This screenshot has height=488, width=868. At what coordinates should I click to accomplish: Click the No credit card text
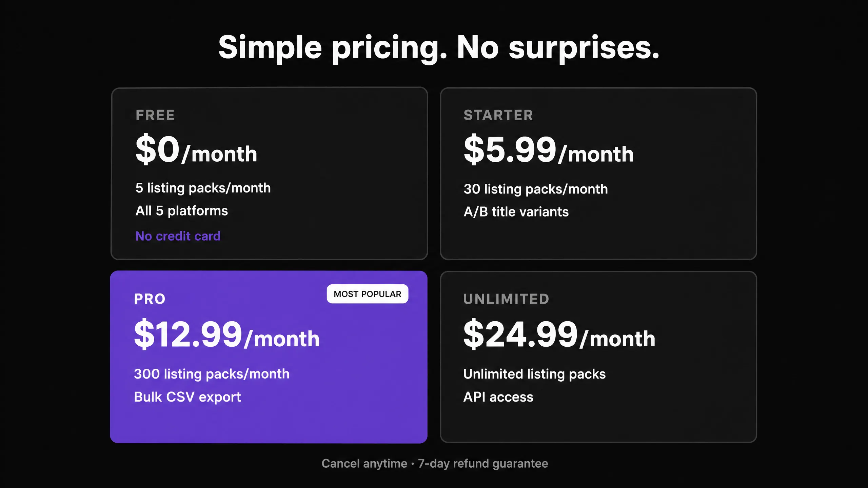(178, 236)
